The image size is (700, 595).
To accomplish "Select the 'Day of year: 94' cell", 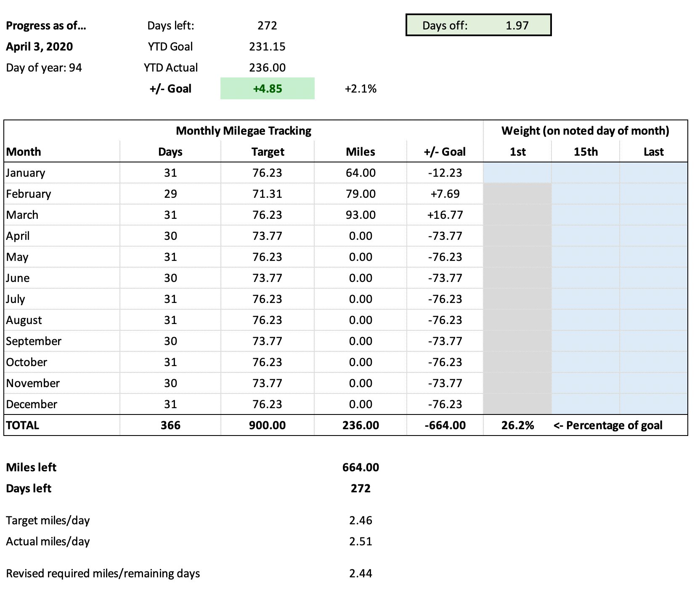I will click(x=44, y=68).
